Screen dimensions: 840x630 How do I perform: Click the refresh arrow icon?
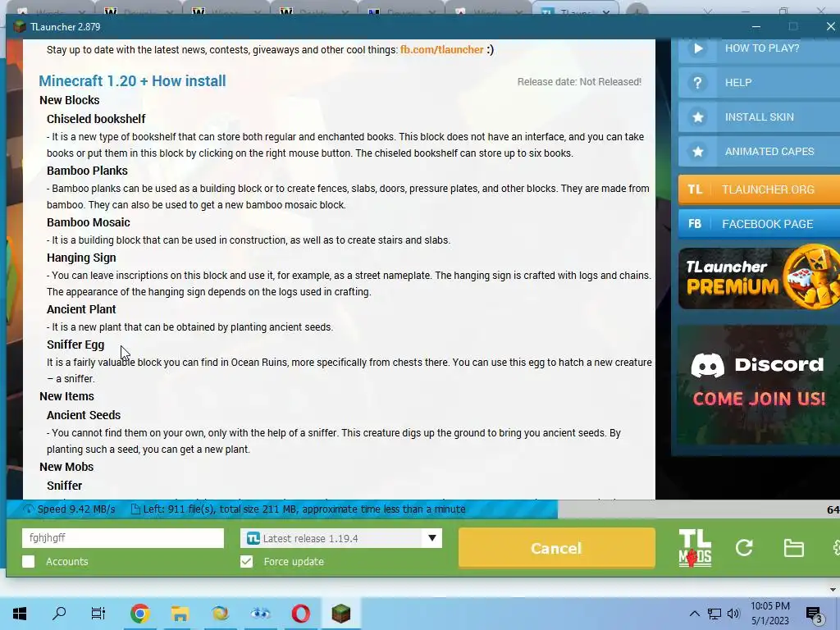point(744,547)
